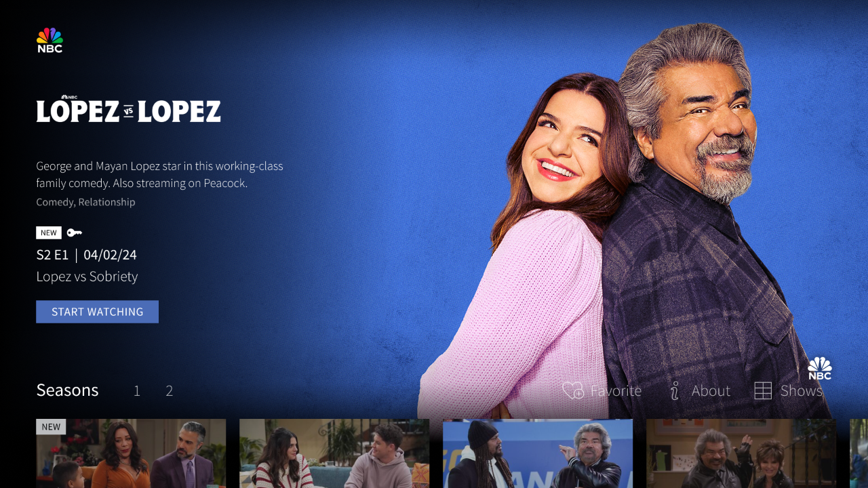The image size is (868, 488).
Task: Open the episode thumbnail with the banner scene
Action: point(538,453)
